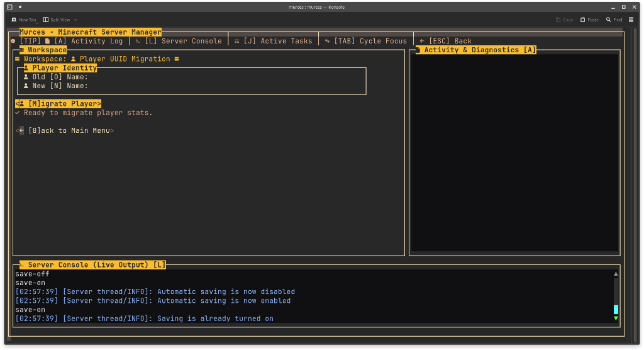Click the Paste toolbar button
This screenshot has height=350, width=644.
pos(589,20)
